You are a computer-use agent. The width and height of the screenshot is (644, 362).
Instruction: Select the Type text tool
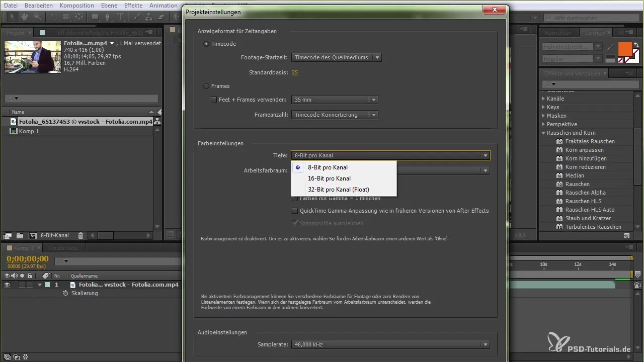pyautogui.click(x=121, y=17)
